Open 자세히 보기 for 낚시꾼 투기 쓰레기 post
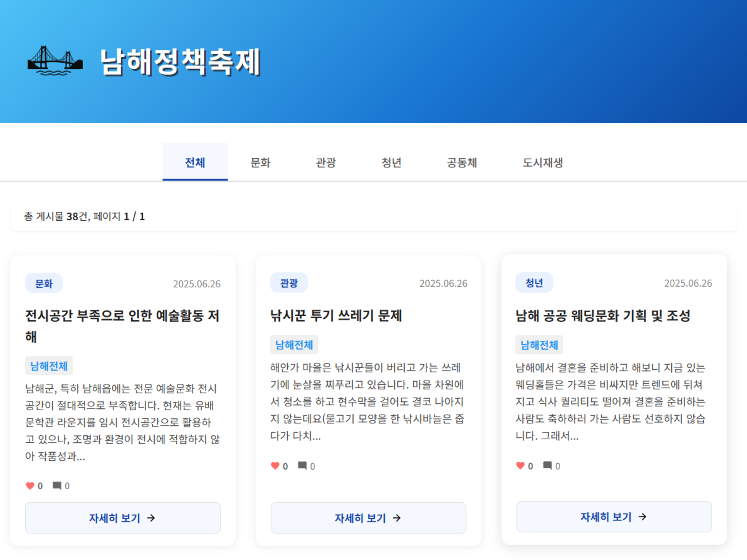This screenshot has height=560, width=747. click(x=368, y=517)
